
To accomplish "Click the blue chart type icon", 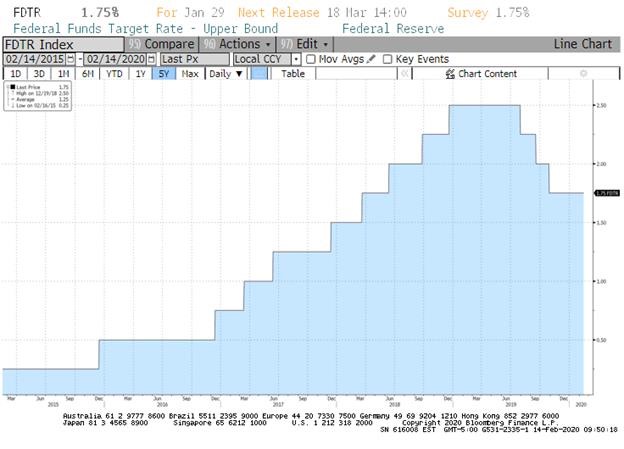I will click(259, 74).
